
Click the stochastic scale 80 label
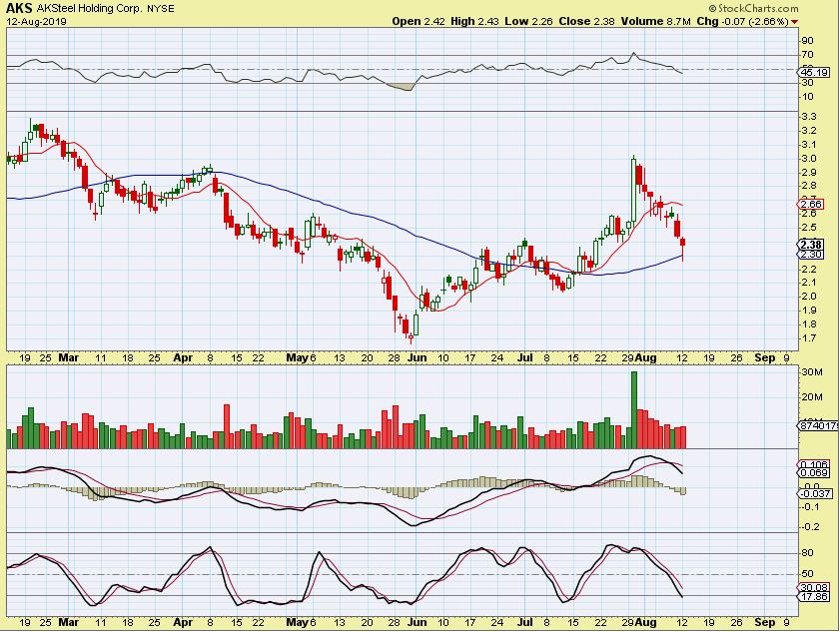coord(807,553)
